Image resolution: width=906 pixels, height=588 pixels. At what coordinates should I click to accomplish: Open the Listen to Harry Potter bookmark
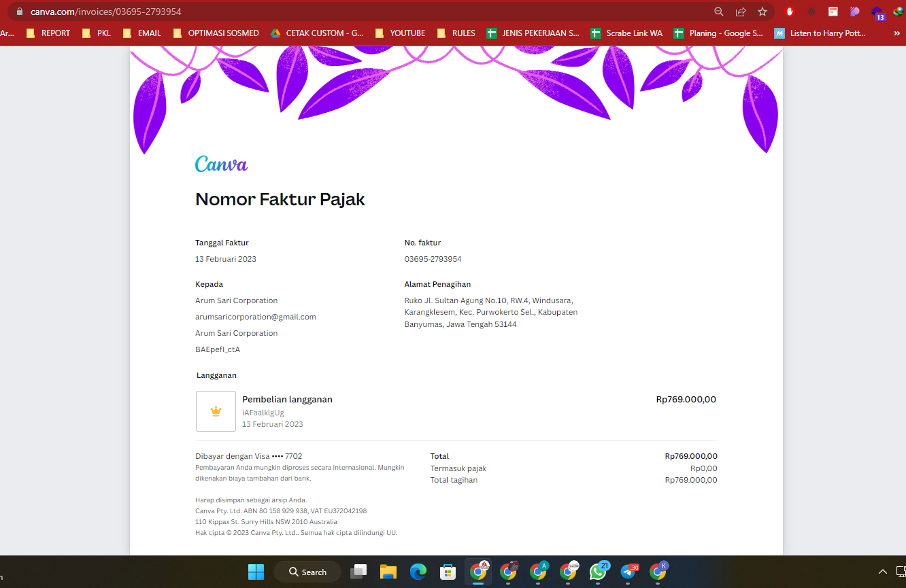click(820, 33)
